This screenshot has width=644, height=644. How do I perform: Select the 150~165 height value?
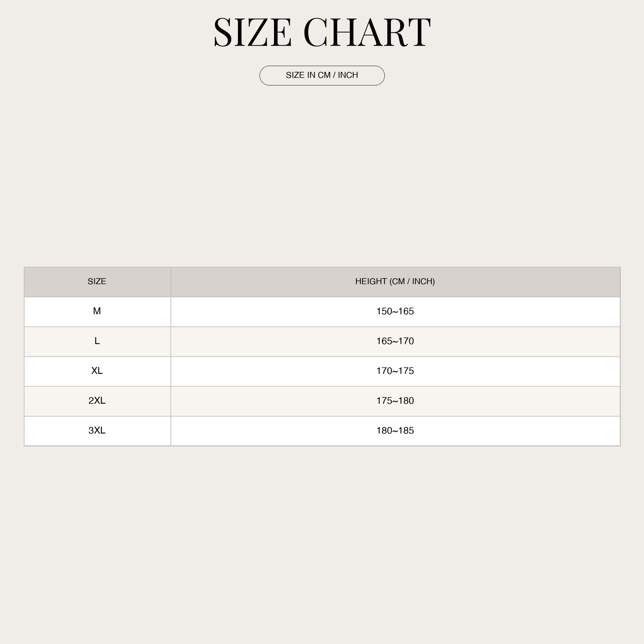(x=395, y=312)
